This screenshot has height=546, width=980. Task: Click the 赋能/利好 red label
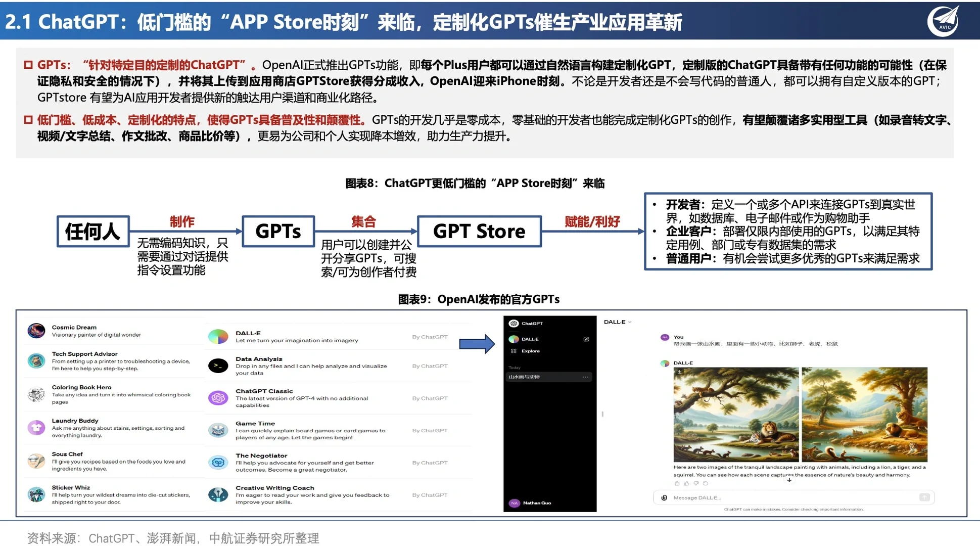(x=592, y=221)
